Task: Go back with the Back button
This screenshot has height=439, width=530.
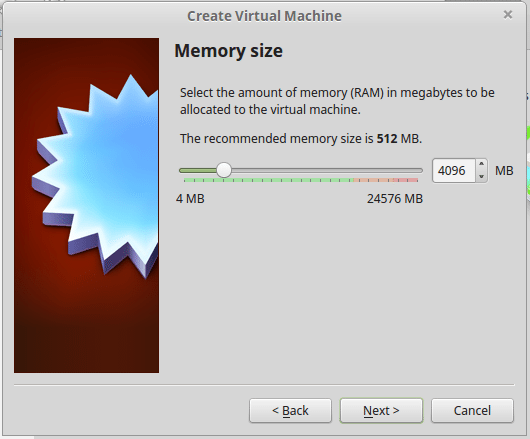Action: (290, 411)
